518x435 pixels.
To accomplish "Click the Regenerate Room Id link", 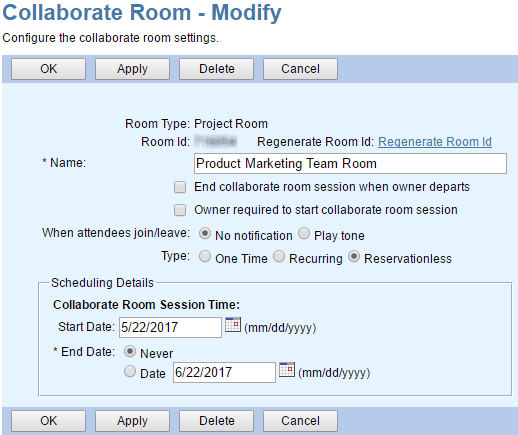I will tap(435, 142).
